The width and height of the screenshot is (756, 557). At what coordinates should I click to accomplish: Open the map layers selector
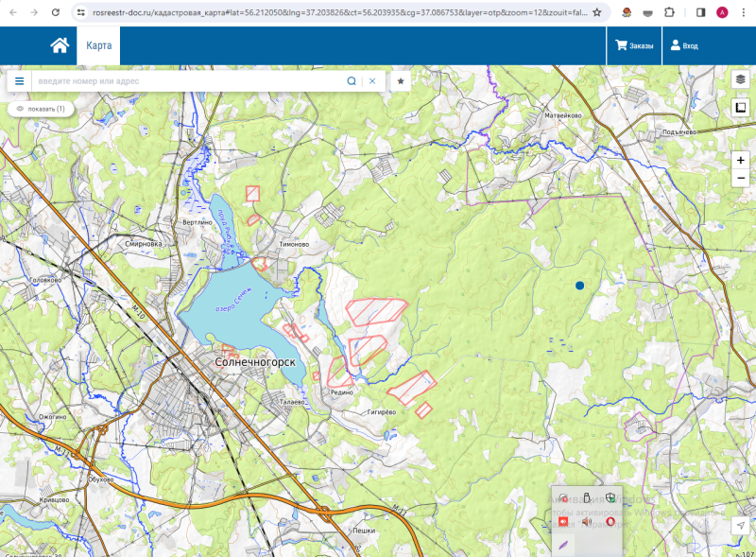741,79
